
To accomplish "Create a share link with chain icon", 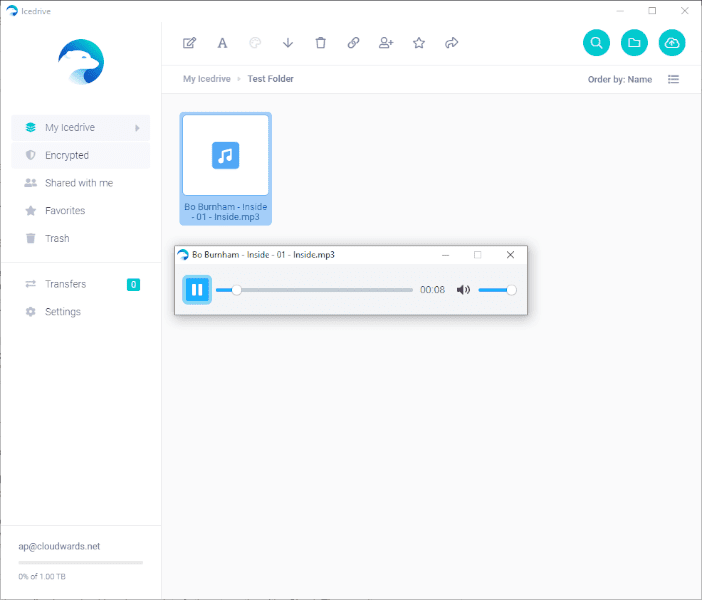I will (x=353, y=43).
